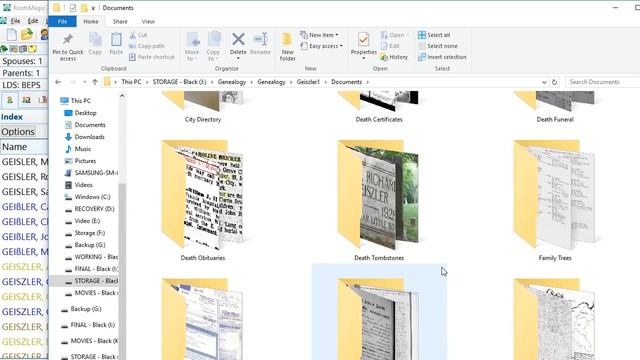
Task: Select Death Tombstones folder
Action: [379, 200]
